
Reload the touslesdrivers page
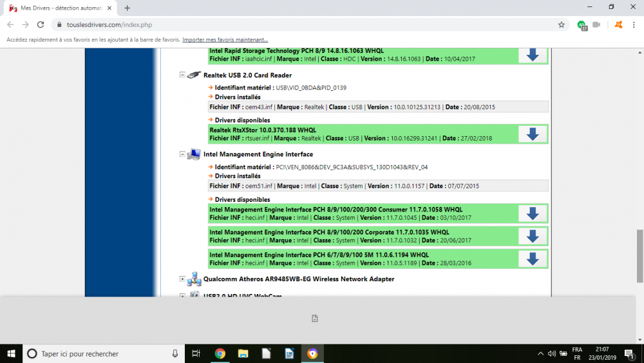coord(40,25)
